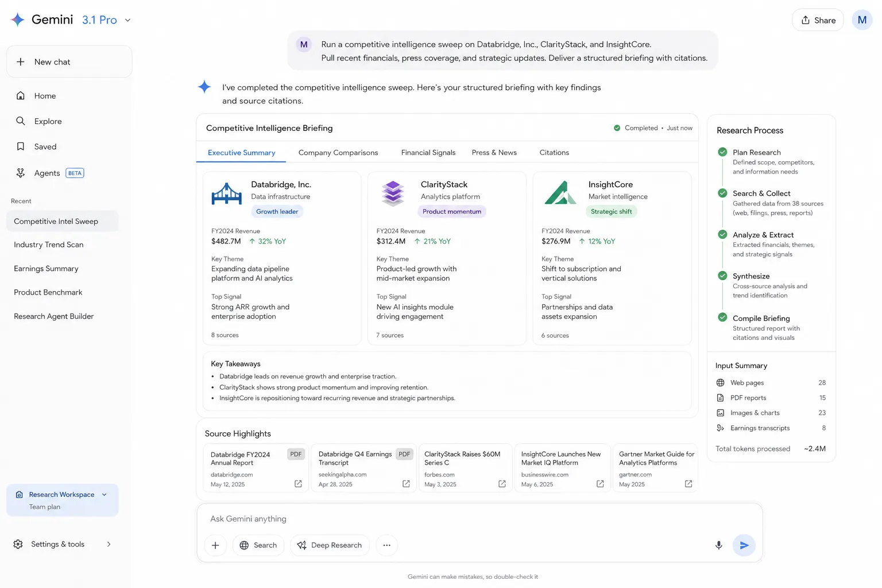This screenshot has width=882, height=588.
Task: Open Explore in sidebar
Action: pyautogui.click(x=39, y=121)
